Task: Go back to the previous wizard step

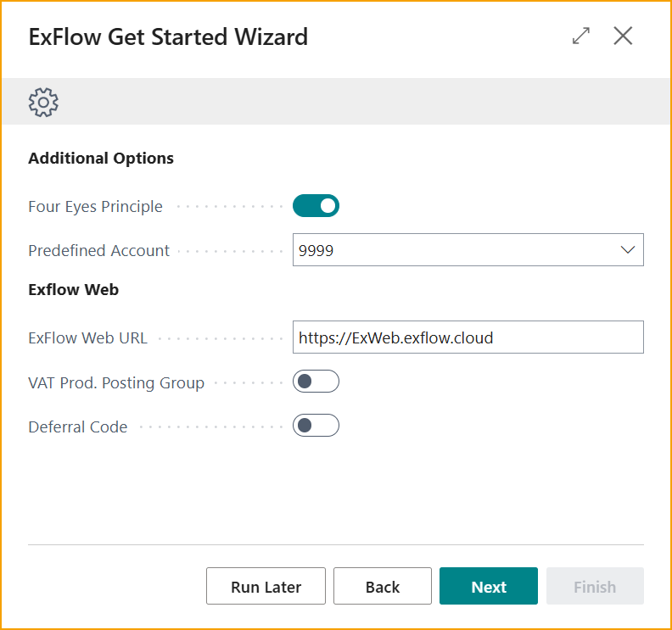Action: 382,587
